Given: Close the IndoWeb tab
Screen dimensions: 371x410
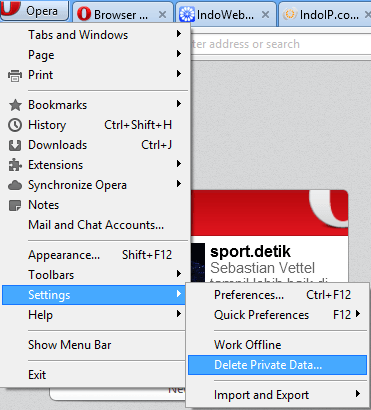Looking at the screenshot, I should 265,15.
